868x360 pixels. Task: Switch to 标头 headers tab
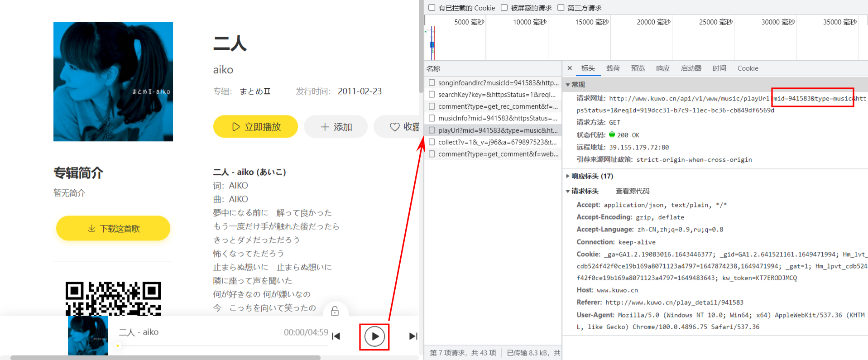[x=588, y=68]
